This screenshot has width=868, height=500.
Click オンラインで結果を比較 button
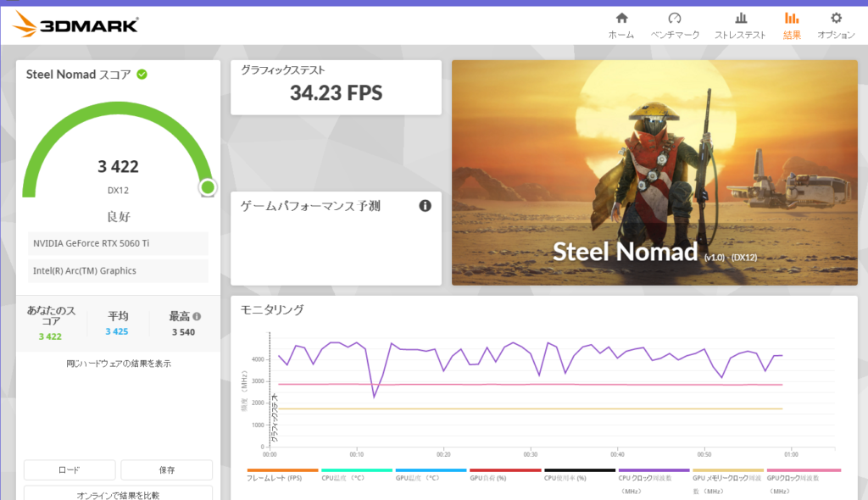point(118,494)
